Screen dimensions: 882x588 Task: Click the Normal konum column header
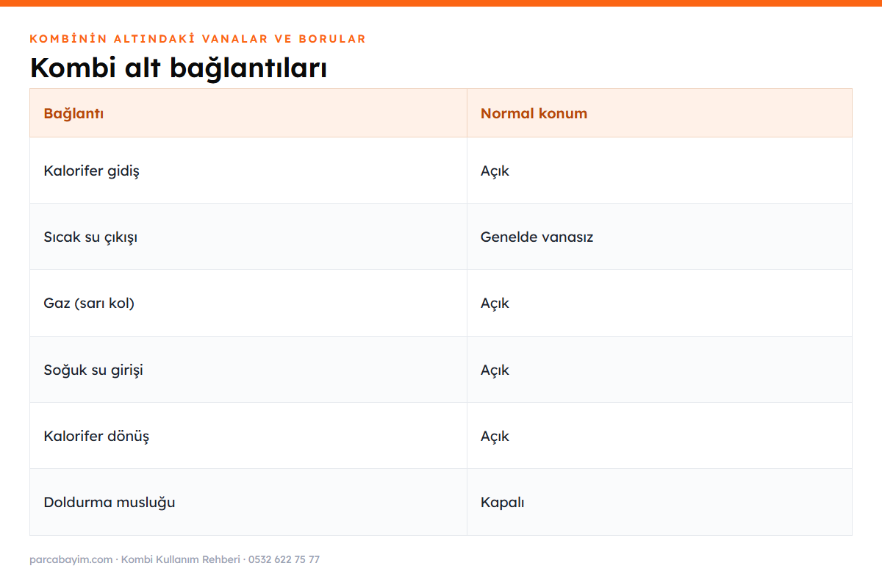[x=659, y=113]
